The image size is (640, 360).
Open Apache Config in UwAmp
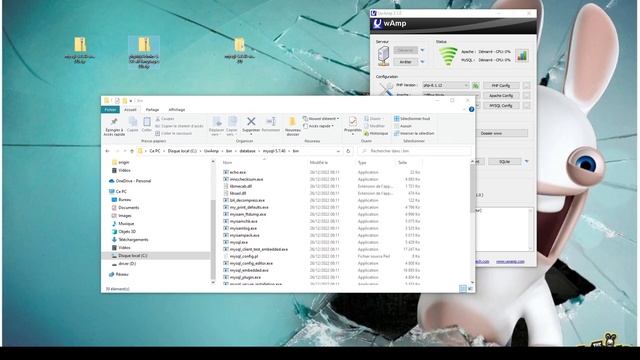click(501, 96)
